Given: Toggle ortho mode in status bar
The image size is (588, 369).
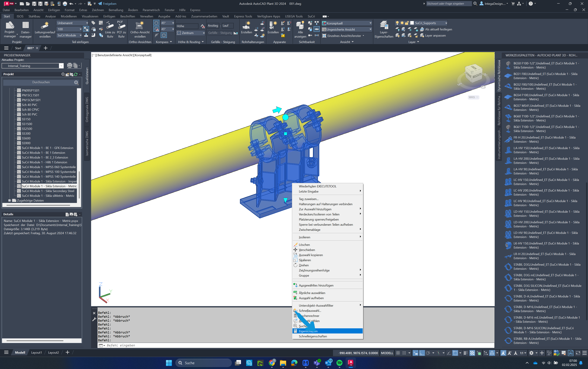Looking at the screenshot, I should tap(422, 353).
